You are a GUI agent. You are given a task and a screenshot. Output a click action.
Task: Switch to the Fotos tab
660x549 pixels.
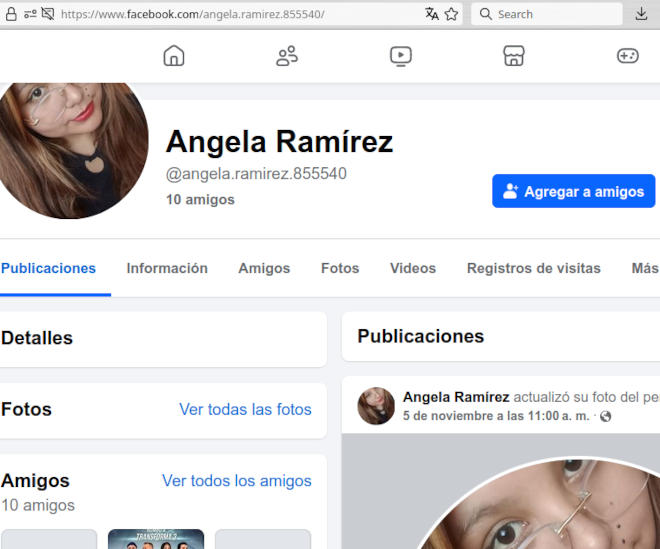click(340, 268)
